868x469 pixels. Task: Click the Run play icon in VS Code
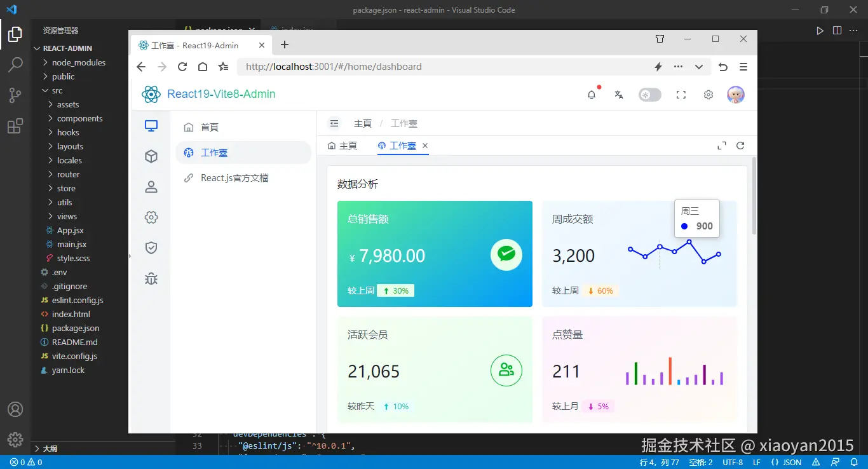coord(820,30)
